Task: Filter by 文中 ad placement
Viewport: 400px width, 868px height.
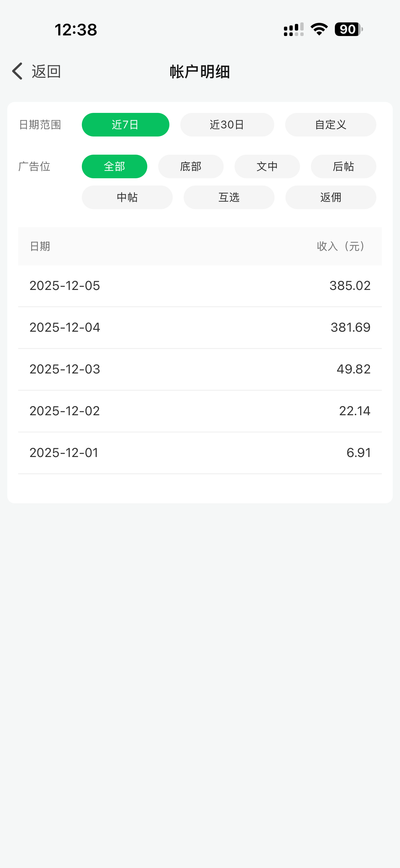Action: pyautogui.click(x=267, y=166)
